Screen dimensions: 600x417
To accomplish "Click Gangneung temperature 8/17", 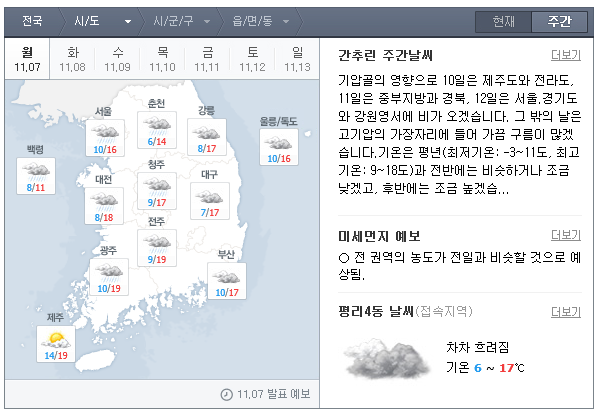I will [207, 148].
